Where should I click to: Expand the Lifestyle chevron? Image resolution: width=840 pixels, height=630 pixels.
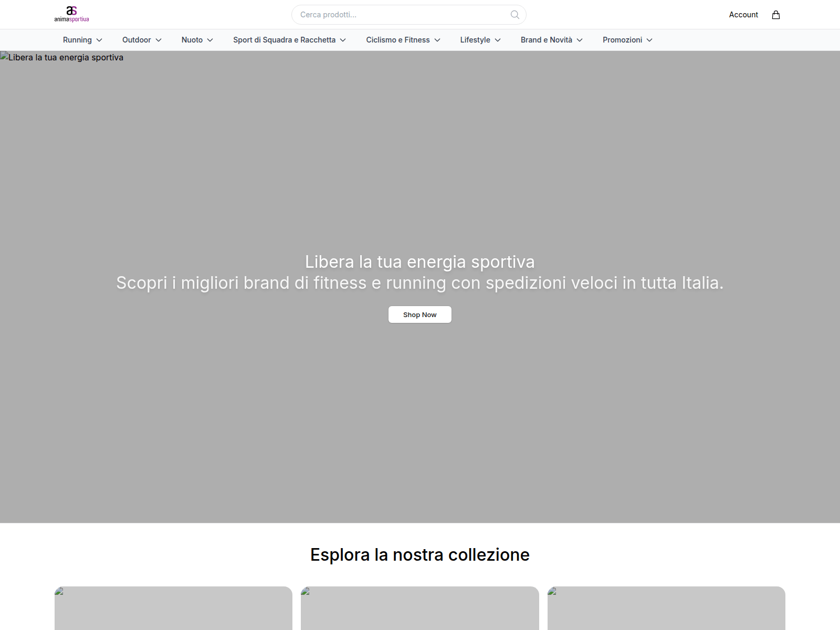click(498, 40)
